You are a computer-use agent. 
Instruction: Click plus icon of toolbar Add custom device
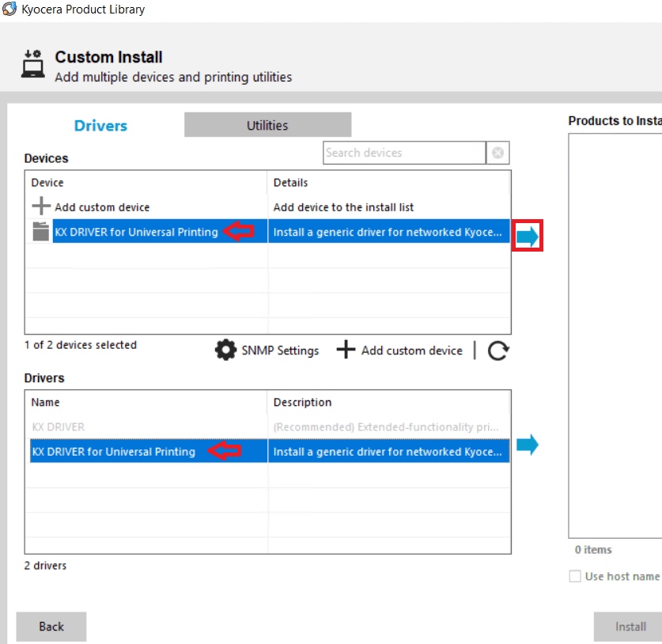(x=346, y=350)
